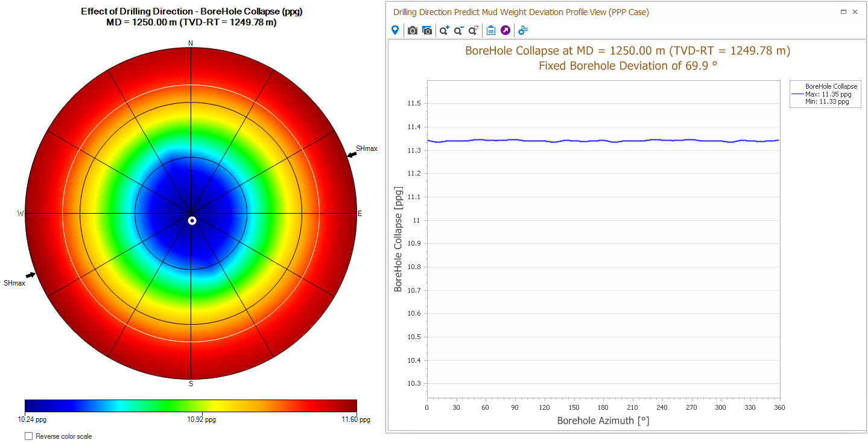Click the Borehole Azimuth axis title
This screenshot has width=868, height=443.
603,420
